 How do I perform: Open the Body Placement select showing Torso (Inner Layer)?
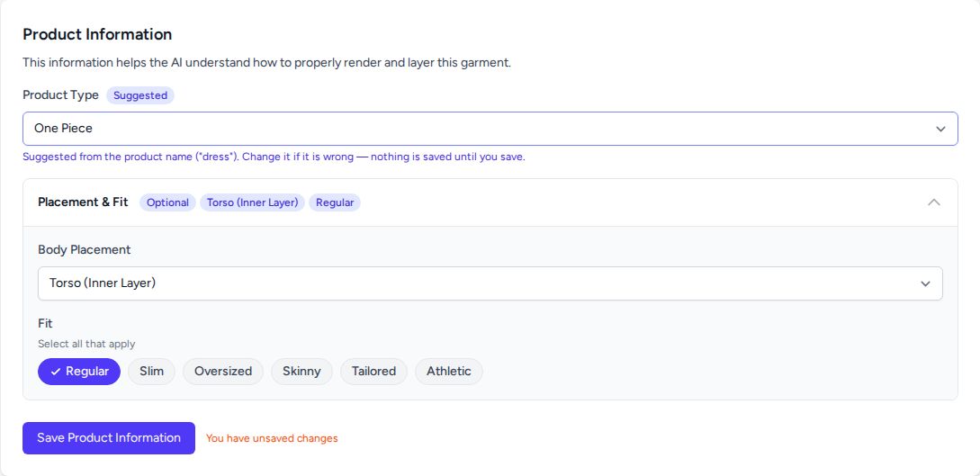(x=490, y=283)
